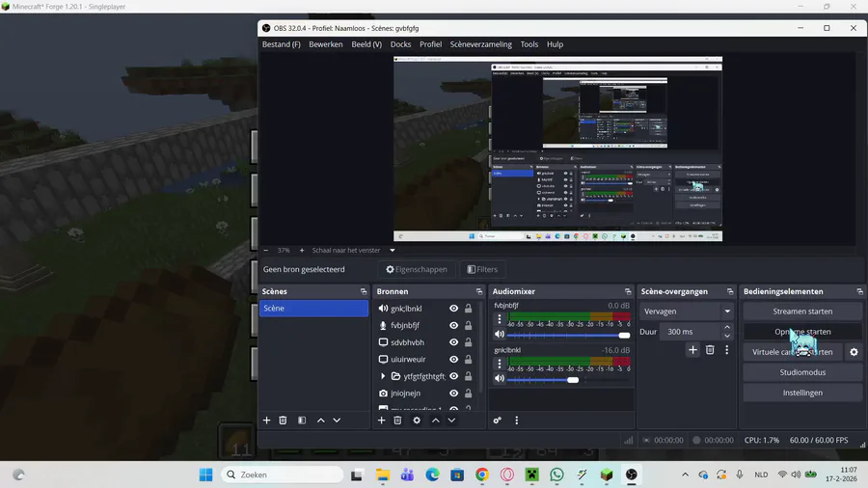The width and height of the screenshot is (868, 488).
Task: Add a new scene with plus icon
Action: click(x=266, y=420)
